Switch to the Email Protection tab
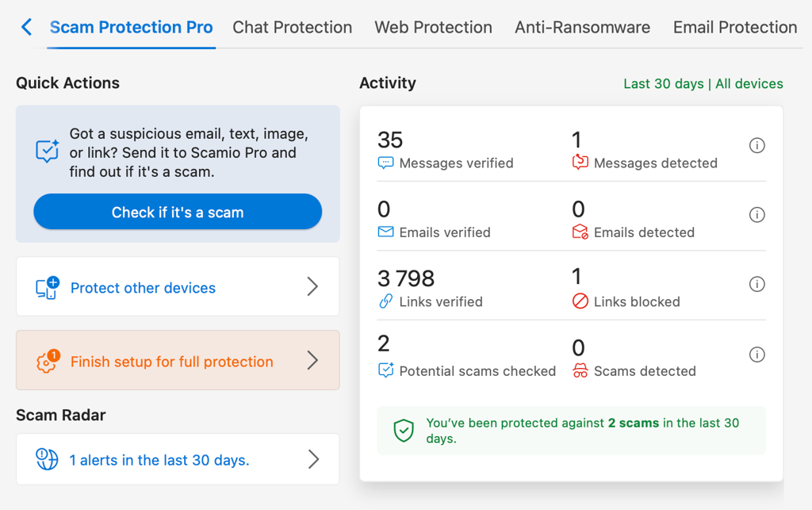812x510 pixels. point(735,27)
